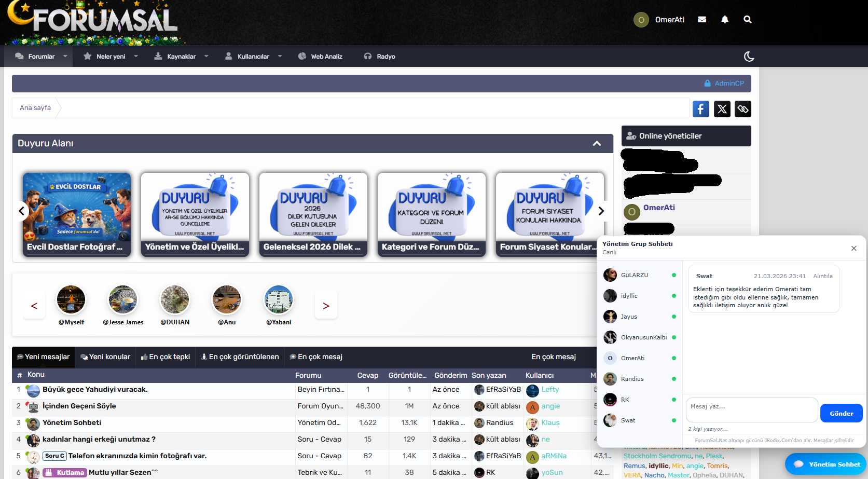Select Randius in chat member list
The image size is (868, 479).
pyautogui.click(x=640, y=379)
